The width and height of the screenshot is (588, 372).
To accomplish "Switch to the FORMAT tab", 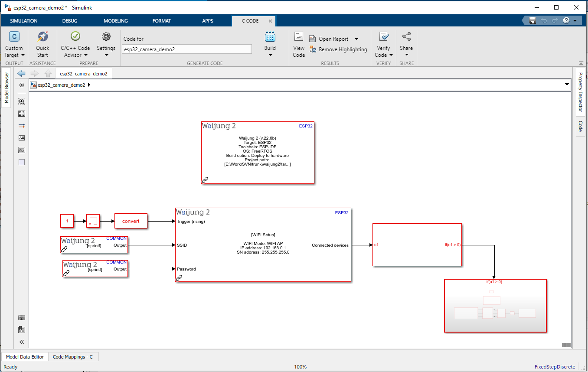I will (162, 21).
